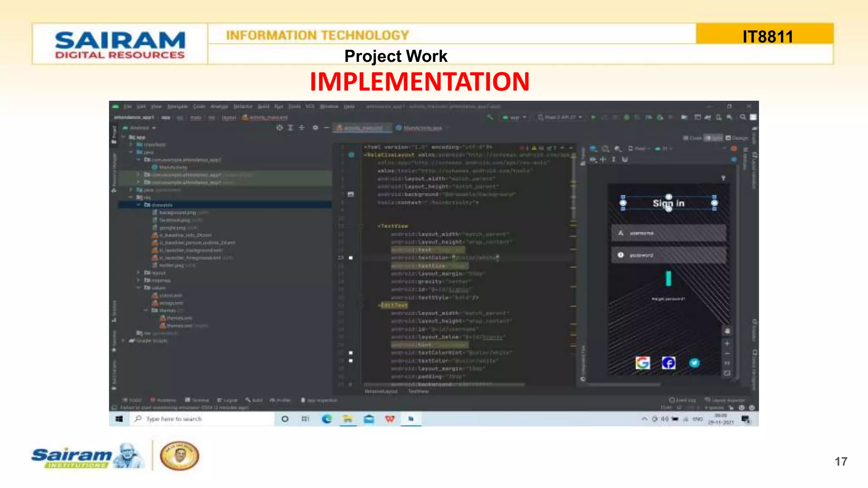868x488 pixels.
Task: Open the app run configuration dropdown
Action: 515,117
